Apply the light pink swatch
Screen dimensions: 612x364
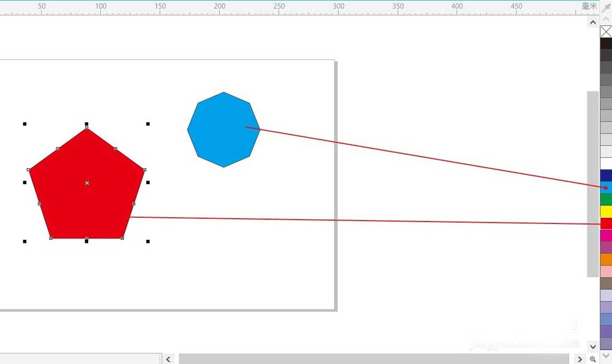click(606, 272)
